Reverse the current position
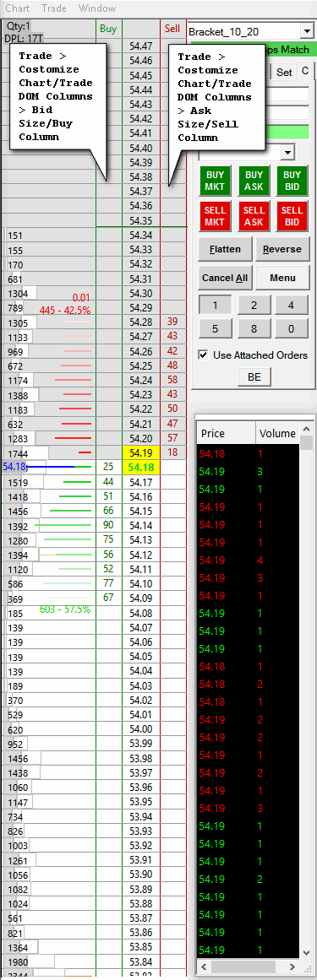This screenshot has height=980, width=317. click(x=281, y=249)
